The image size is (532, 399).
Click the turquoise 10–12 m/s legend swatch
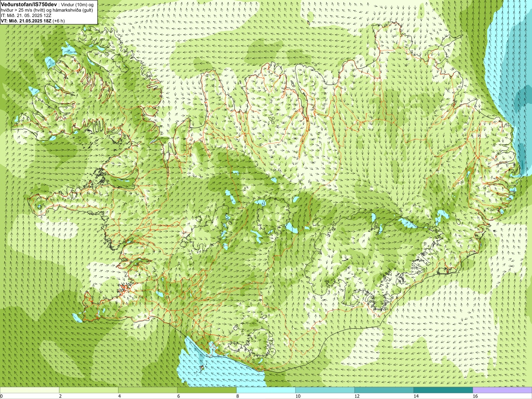[x=325, y=390]
